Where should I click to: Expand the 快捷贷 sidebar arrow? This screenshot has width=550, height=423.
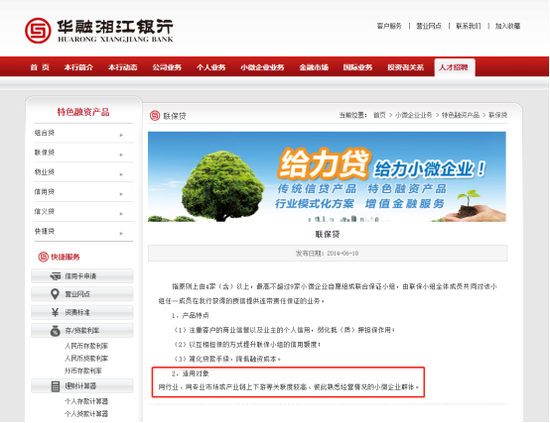coord(121,233)
